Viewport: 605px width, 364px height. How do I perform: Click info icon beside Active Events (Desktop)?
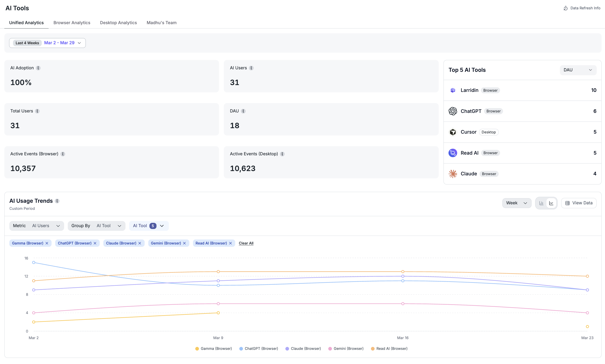pyautogui.click(x=282, y=154)
